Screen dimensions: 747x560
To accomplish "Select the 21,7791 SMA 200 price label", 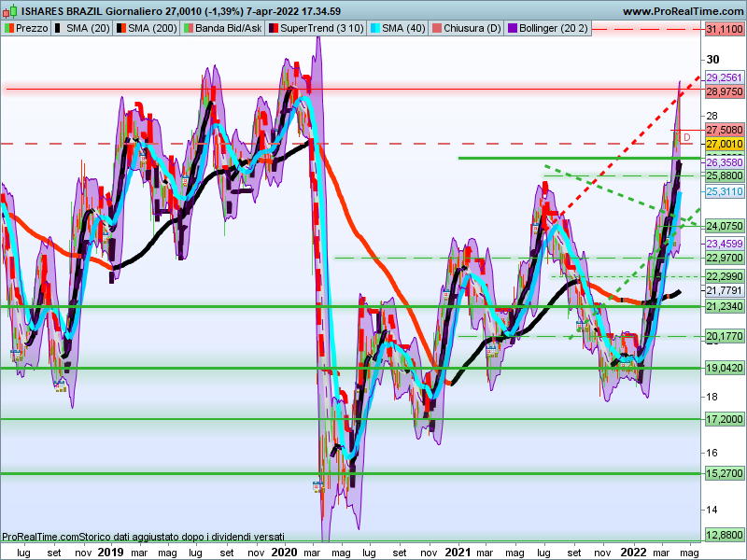I will pos(725,290).
